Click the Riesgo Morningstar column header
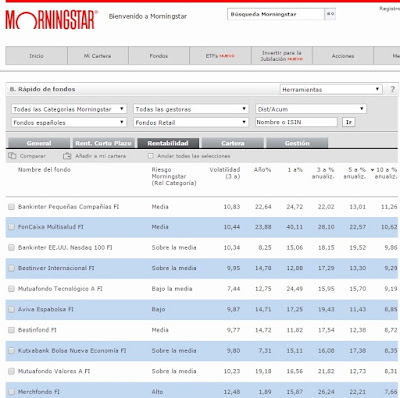 (x=174, y=176)
